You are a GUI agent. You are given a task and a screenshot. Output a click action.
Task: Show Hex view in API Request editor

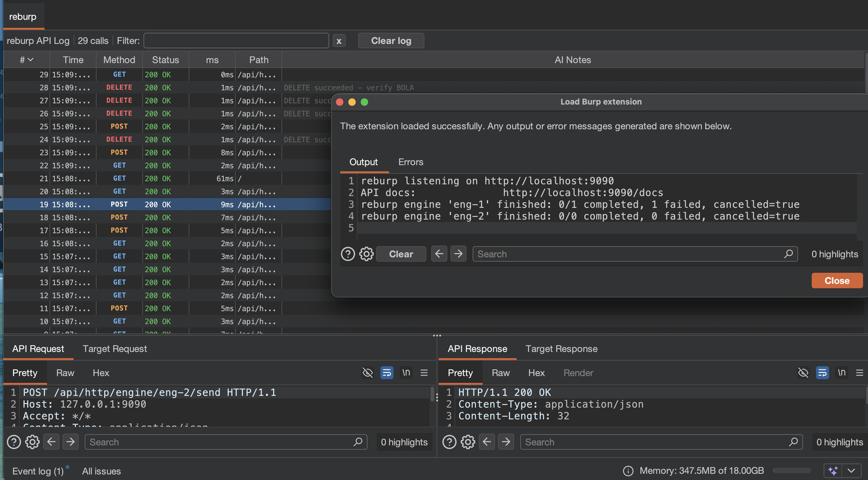(x=101, y=373)
